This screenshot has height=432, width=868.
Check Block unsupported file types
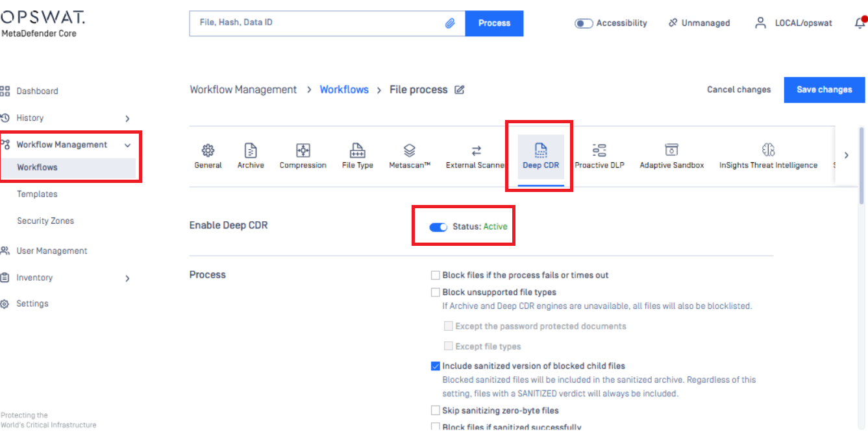click(436, 293)
